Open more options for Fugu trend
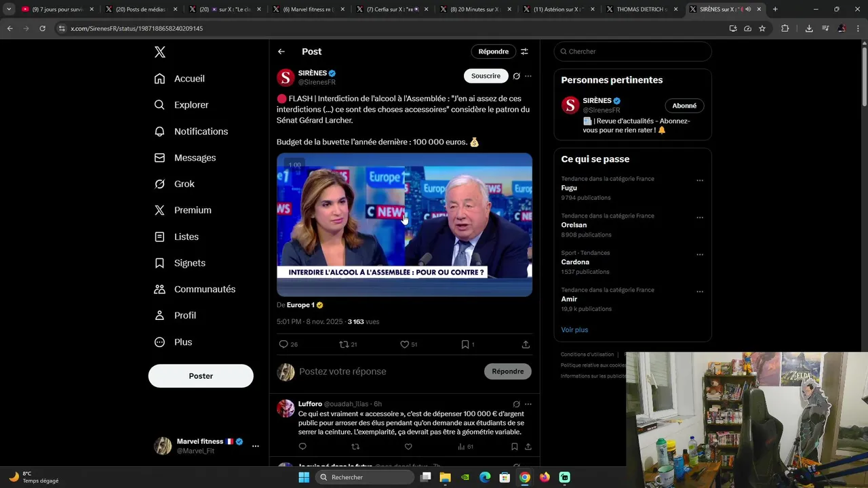This screenshot has width=868, height=488. tap(700, 181)
